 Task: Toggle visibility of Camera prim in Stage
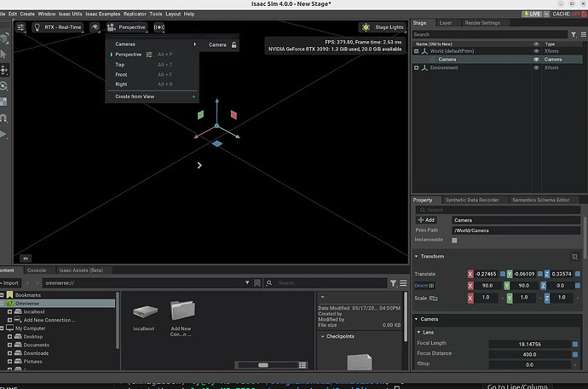(536, 60)
